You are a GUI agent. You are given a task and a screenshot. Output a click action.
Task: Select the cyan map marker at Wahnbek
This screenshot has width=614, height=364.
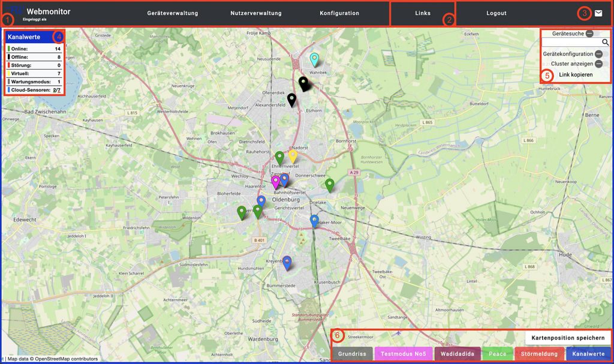[x=314, y=60]
